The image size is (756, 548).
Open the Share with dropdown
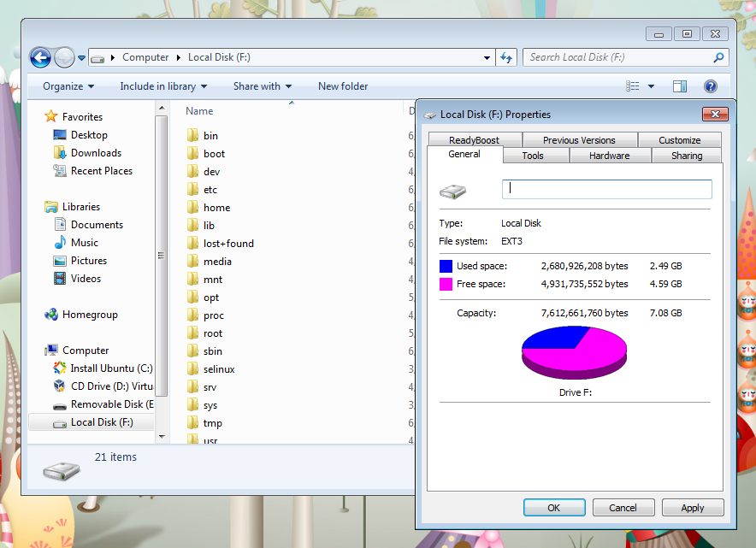[x=263, y=86]
